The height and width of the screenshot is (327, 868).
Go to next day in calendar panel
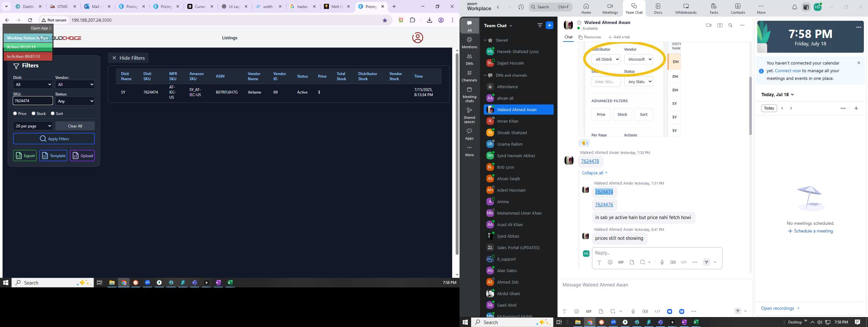pos(791,108)
